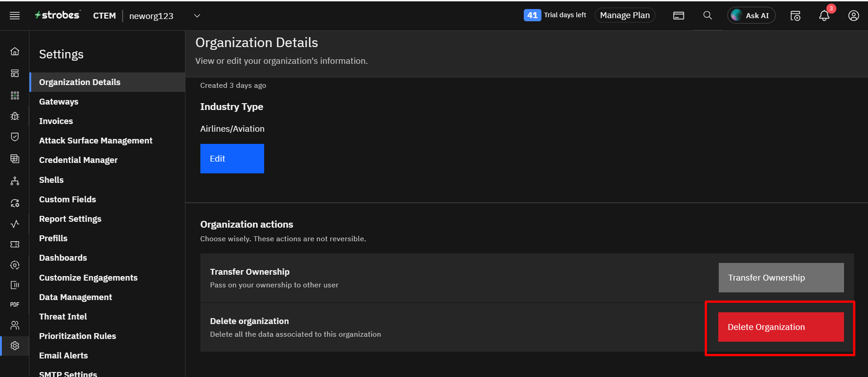Open Custom Fields settings page
The height and width of the screenshot is (377, 868).
coord(67,200)
